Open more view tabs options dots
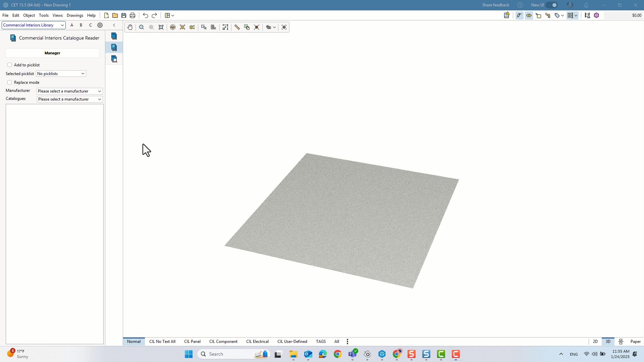644x362 pixels. 347,342
